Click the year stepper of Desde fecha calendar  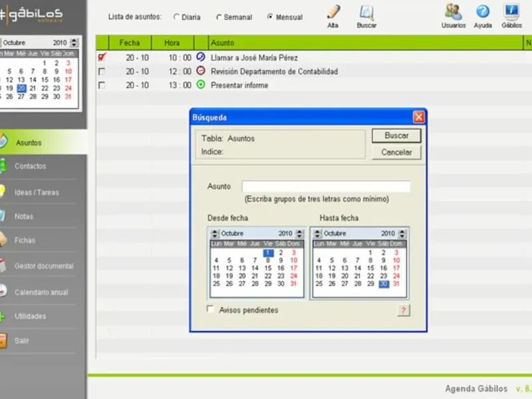299,233
